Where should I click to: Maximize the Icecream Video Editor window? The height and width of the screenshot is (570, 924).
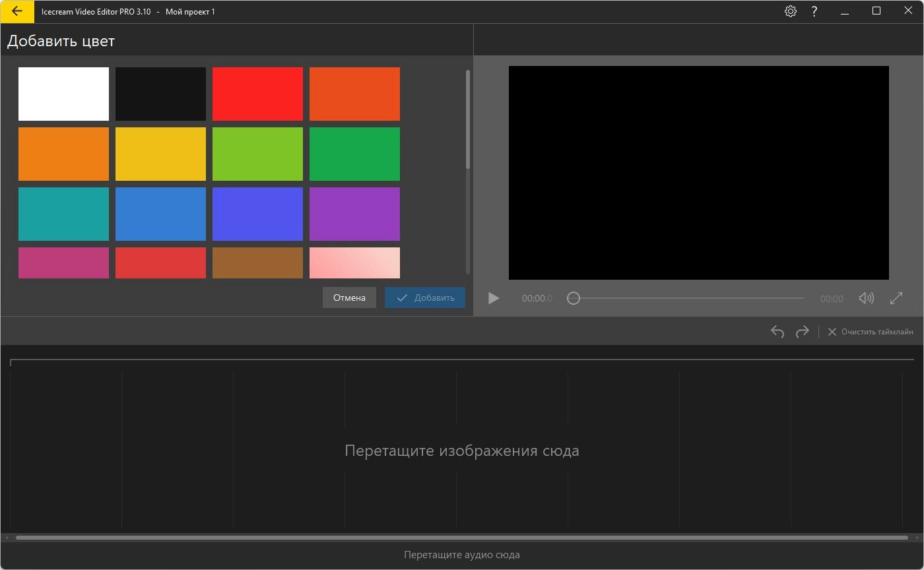click(876, 11)
